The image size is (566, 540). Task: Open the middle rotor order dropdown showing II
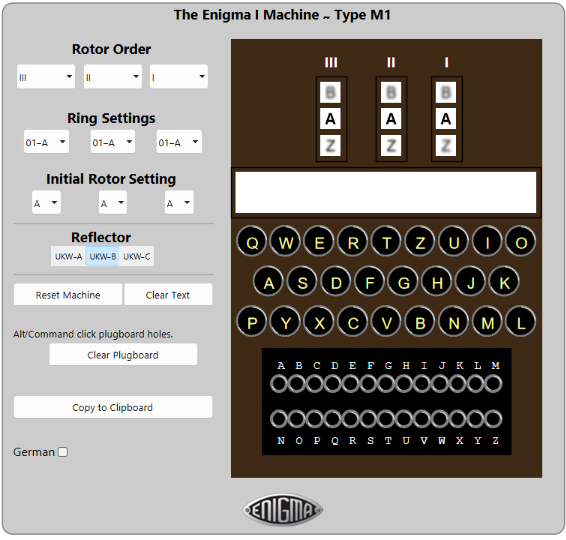(113, 77)
